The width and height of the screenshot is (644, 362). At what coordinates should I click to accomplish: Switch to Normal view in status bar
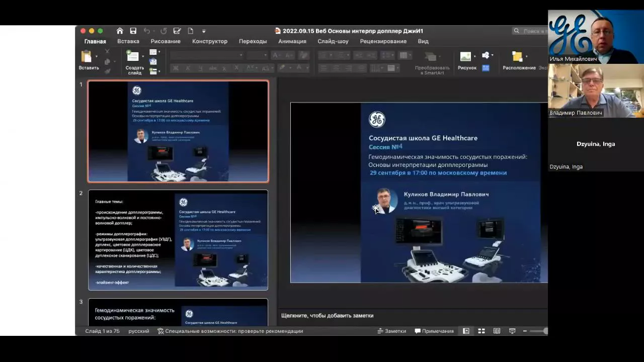coord(466,331)
